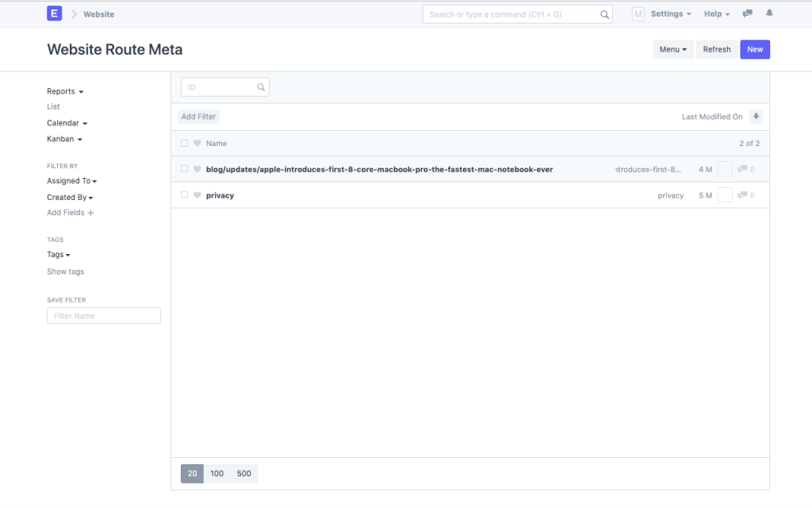The width and height of the screenshot is (812, 508).
Task: Open the Menu dropdown button
Action: pos(672,49)
